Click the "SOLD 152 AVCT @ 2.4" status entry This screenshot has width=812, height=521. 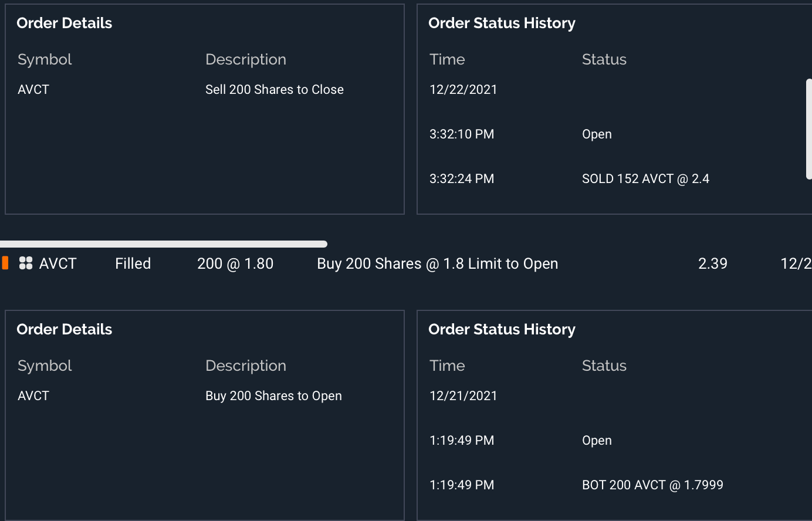(645, 179)
